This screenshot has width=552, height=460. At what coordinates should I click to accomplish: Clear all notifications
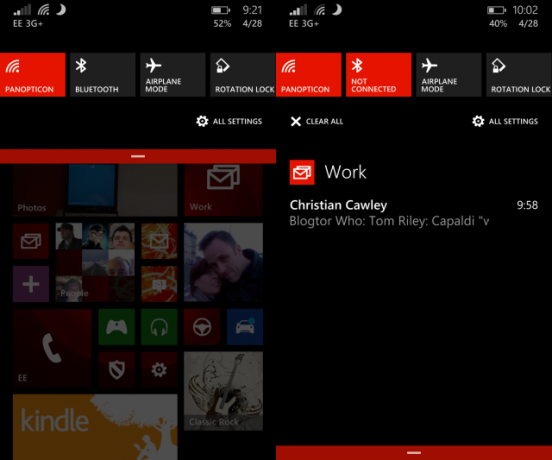point(317,121)
